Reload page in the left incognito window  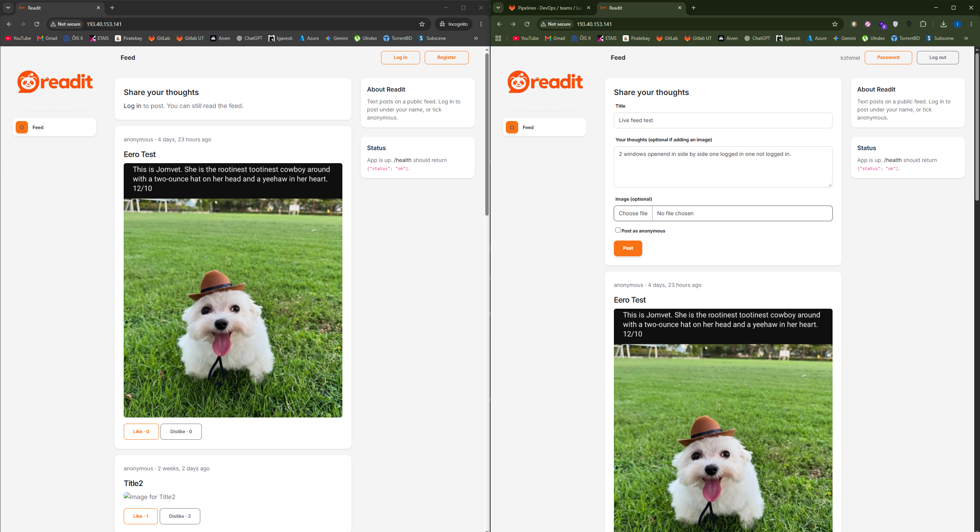(x=37, y=24)
